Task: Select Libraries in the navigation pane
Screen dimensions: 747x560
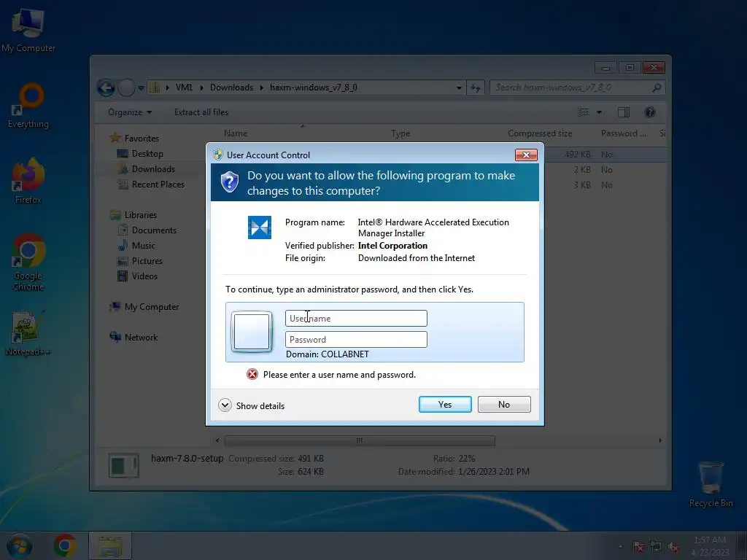Action: pyautogui.click(x=133, y=215)
